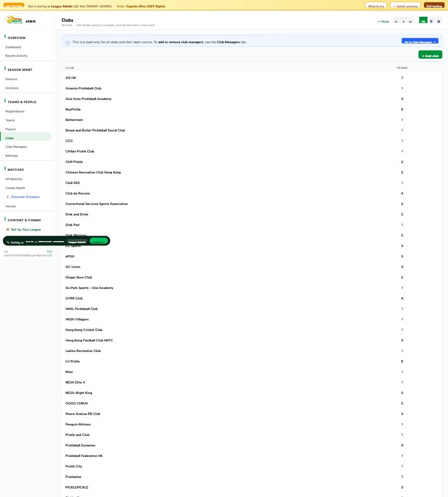Click the icon beside Set Up Your League
This screenshot has height=497, width=448.
8,229
